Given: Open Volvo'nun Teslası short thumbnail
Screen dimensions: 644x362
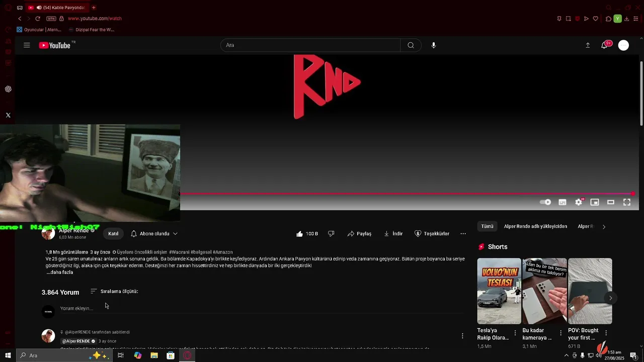Looking at the screenshot, I should click(499, 291).
